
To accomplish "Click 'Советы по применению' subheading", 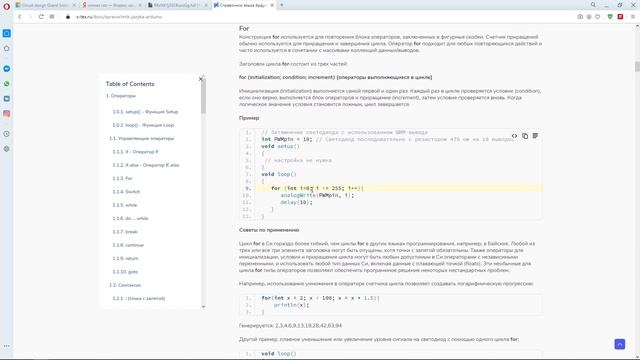I will coord(269,230).
